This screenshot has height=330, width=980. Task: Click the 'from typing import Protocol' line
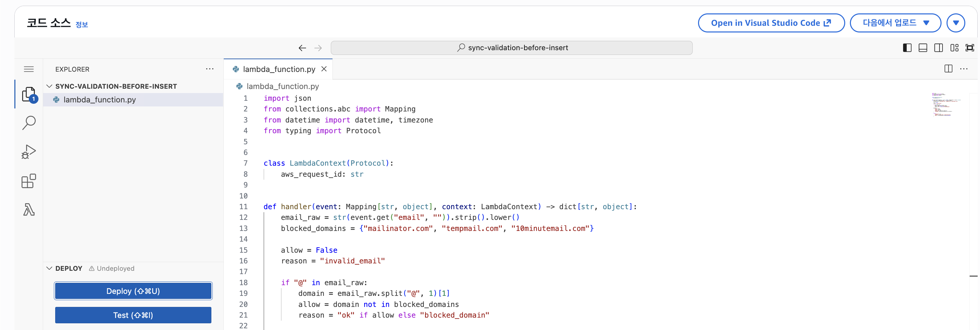click(x=322, y=131)
